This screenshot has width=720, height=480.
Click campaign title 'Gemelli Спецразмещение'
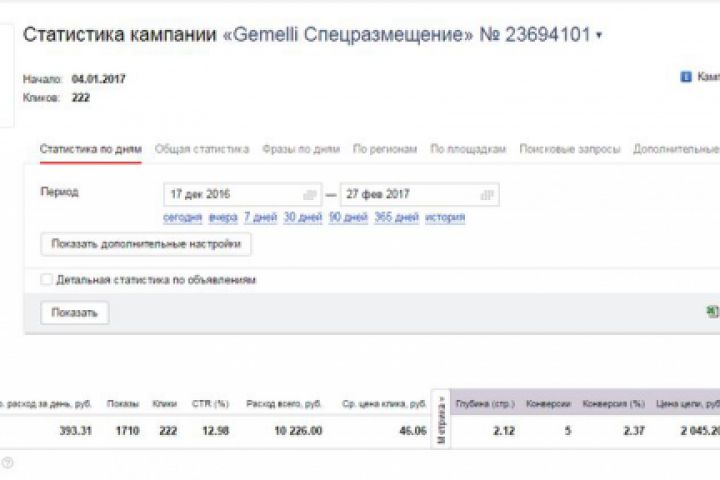pos(348,34)
